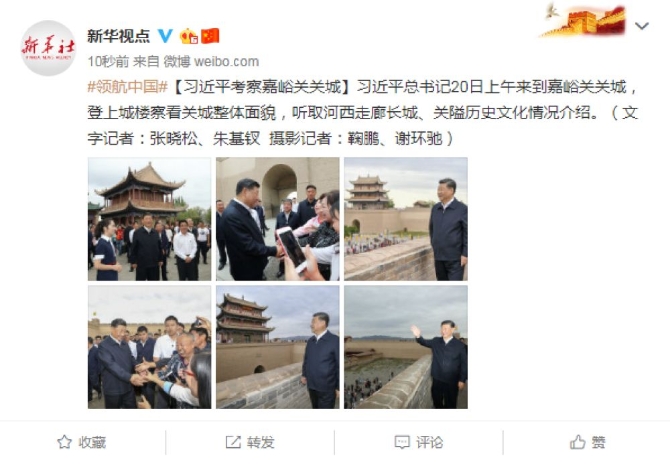
Task: Click the membership crown badge icon
Action: click(x=188, y=36)
